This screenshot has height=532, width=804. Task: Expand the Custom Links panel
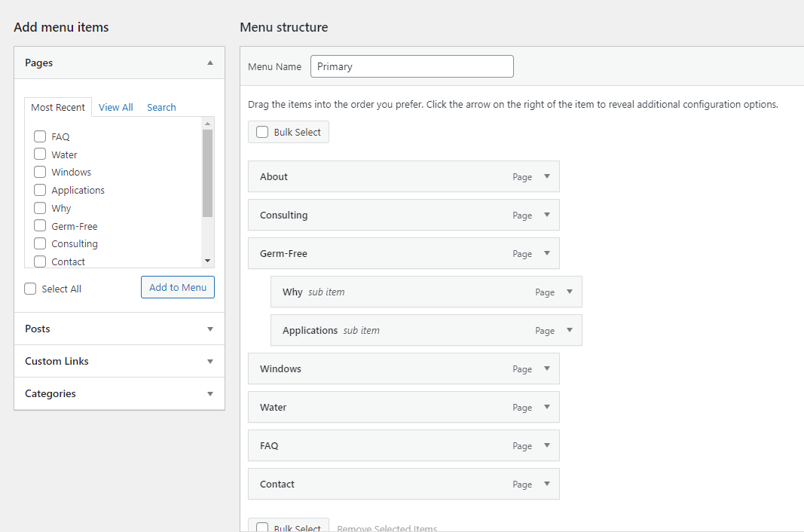pos(210,361)
